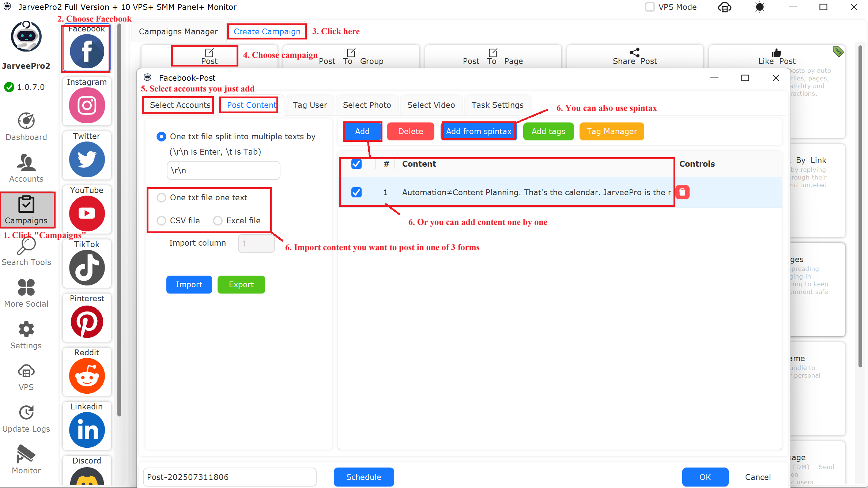Viewport: 868px width, 488px height.
Task: Open the Post Content tab
Action: pyautogui.click(x=252, y=105)
